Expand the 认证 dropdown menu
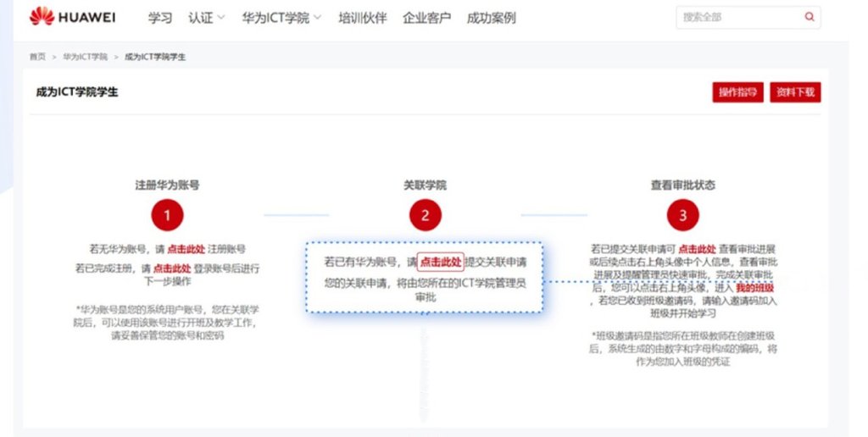The width and height of the screenshot is (868, 437). 207,18
